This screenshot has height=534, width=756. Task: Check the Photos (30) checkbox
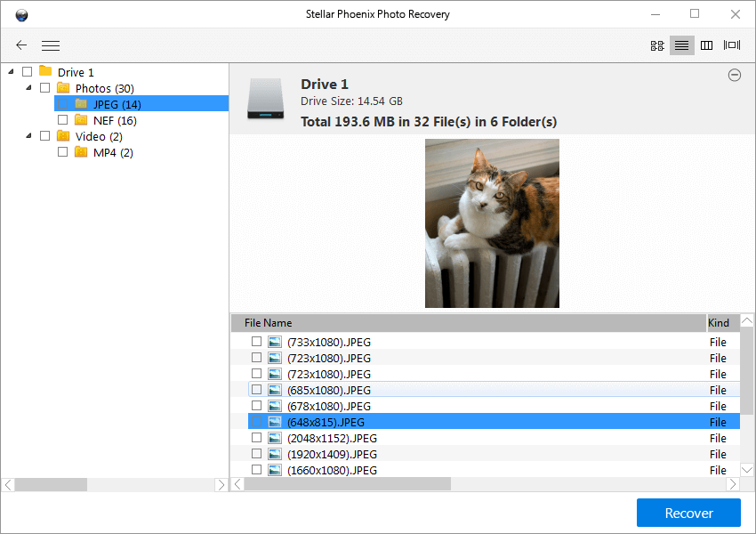click(44, 88)
